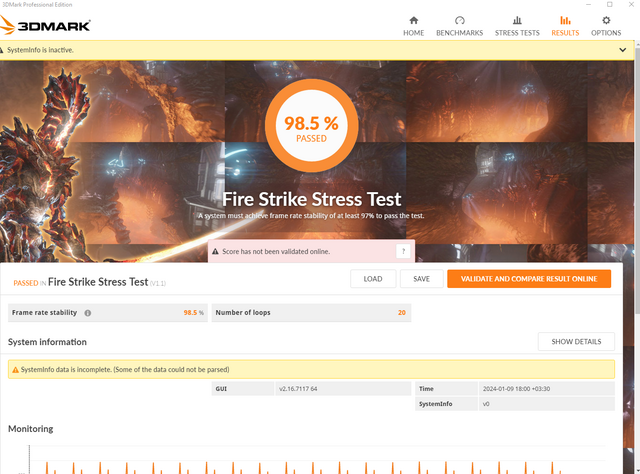Open the OPTIONS tab label
The image size is (640, 474).
[606, 33]
